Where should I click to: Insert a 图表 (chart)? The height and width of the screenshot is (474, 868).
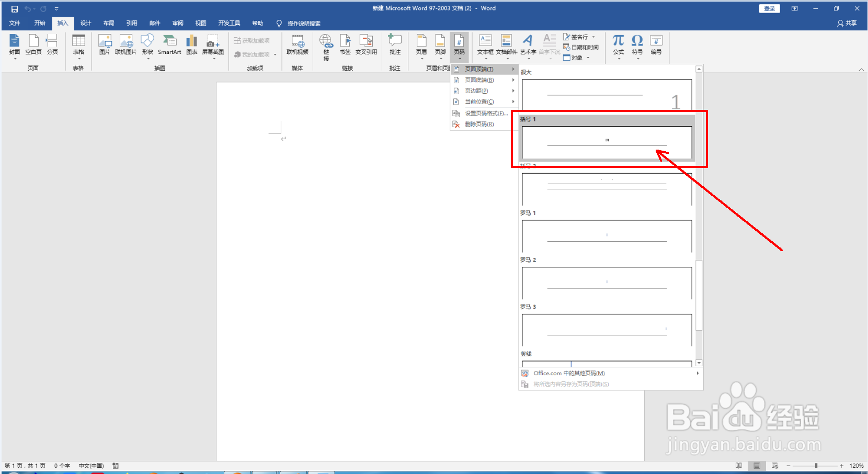pyautogui.click(x=191, y=46)
